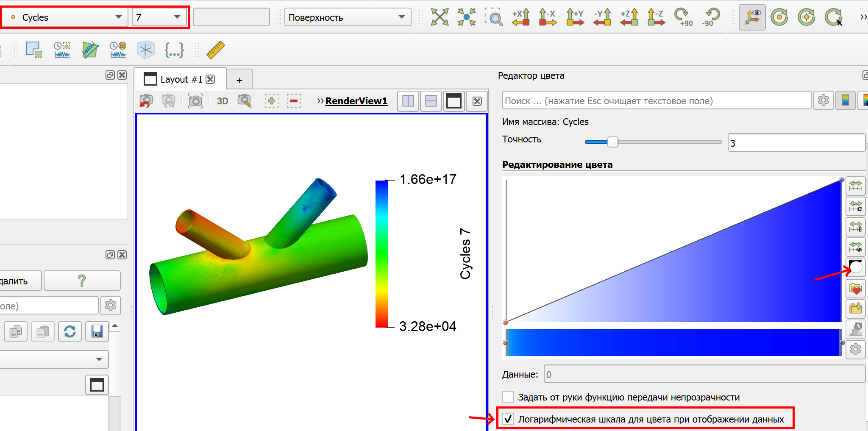The height and width of the screenshot is (431, 868).
Task: Click the redo camera icon in the render view
Action: pyautogui.click(x=169, y=101)
